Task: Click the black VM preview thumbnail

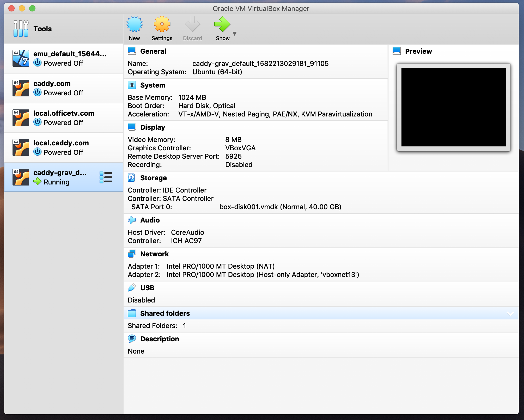Action: click(454, 107)
